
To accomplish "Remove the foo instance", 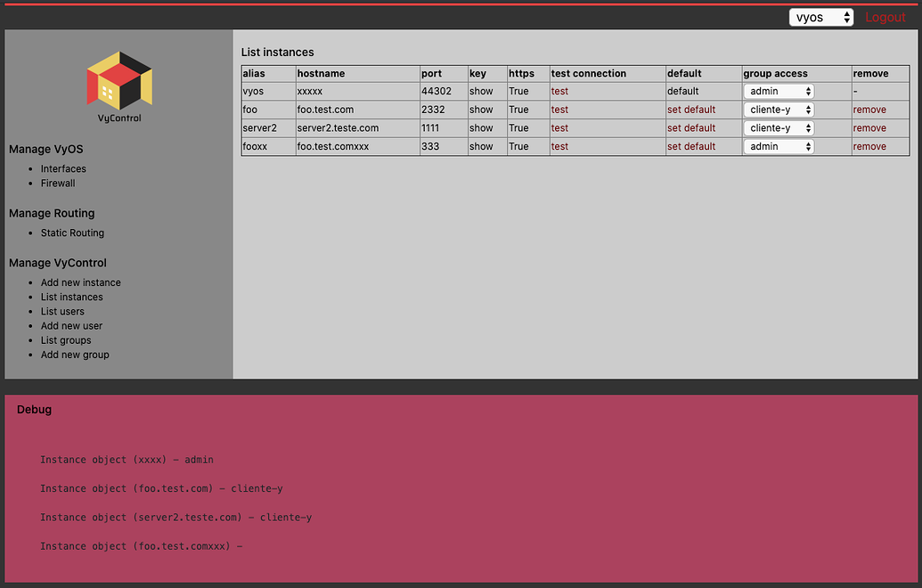I will click(869, 109).
